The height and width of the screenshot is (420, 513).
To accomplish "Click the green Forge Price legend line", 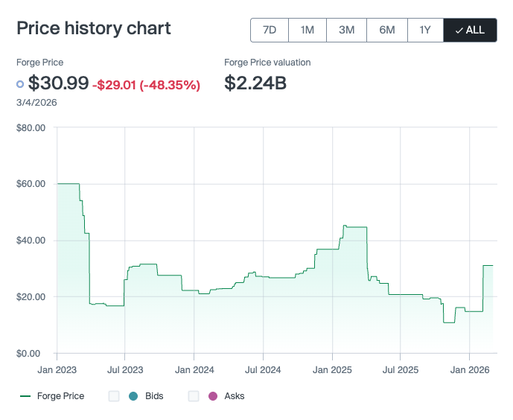I will [25, 396].
